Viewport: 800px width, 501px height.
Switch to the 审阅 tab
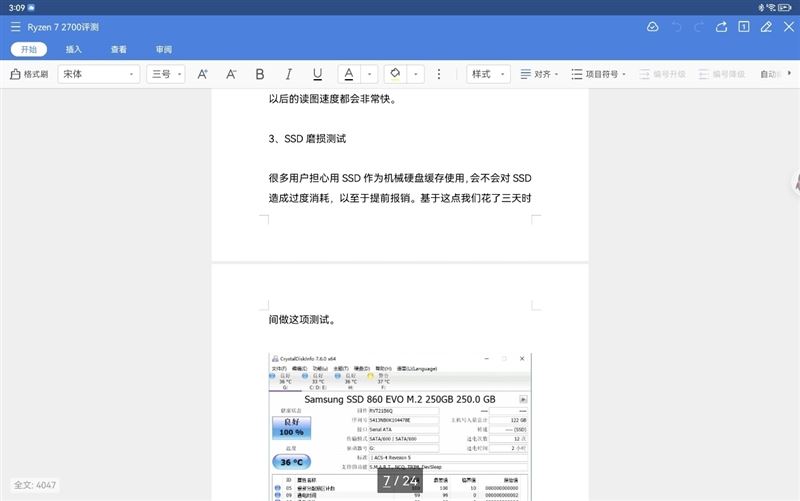tap(163, 49)
